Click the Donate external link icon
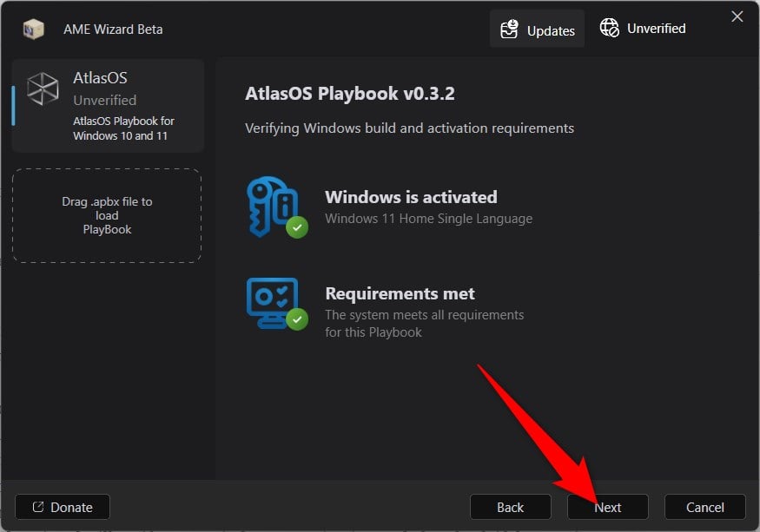760x532 pixels. click(38, 507)
